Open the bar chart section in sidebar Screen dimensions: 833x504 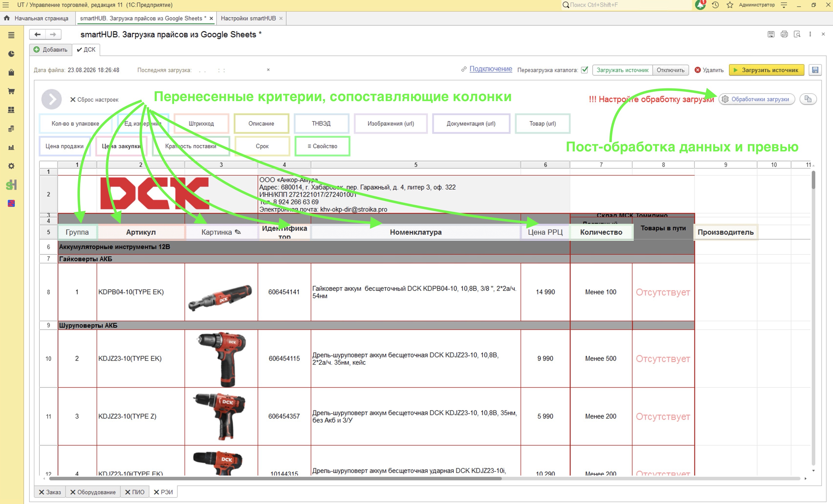click(11, 147)
